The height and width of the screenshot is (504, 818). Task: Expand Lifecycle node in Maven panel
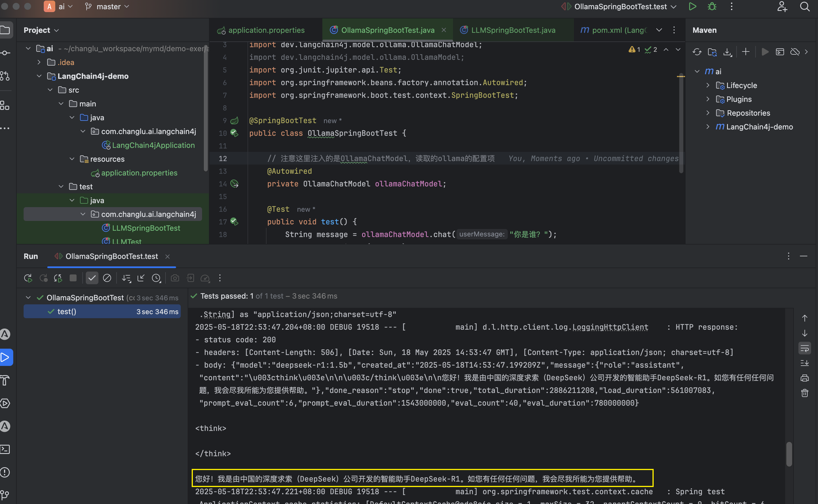[708, 85]
